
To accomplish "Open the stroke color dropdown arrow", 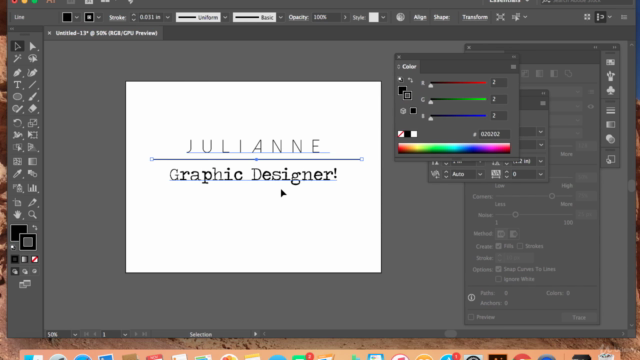I will click(98, 17).
